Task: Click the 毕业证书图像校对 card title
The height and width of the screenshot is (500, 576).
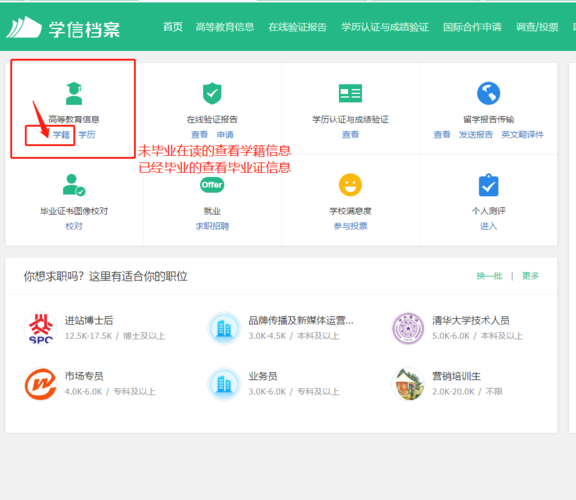Action: (74, 211)
